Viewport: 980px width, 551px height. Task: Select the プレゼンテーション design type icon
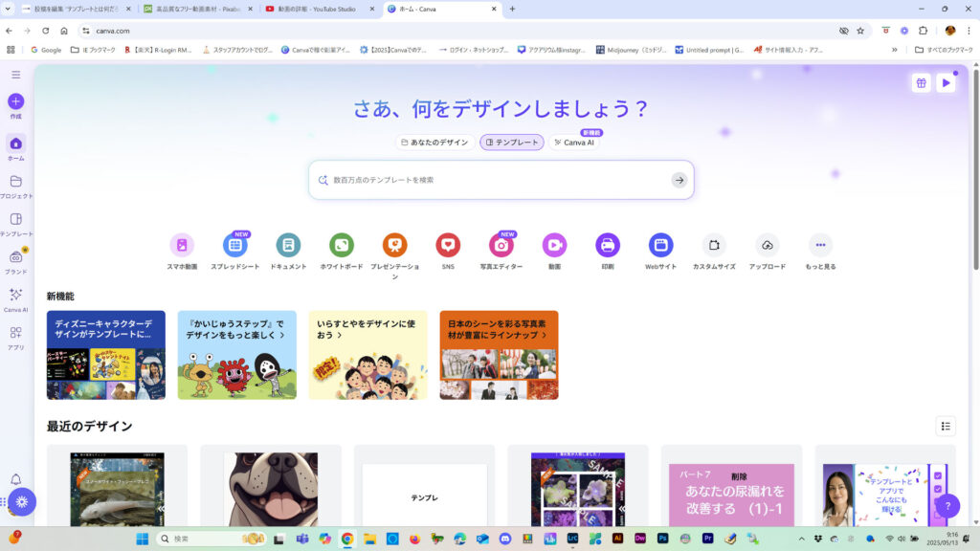(x=395, y=245)
